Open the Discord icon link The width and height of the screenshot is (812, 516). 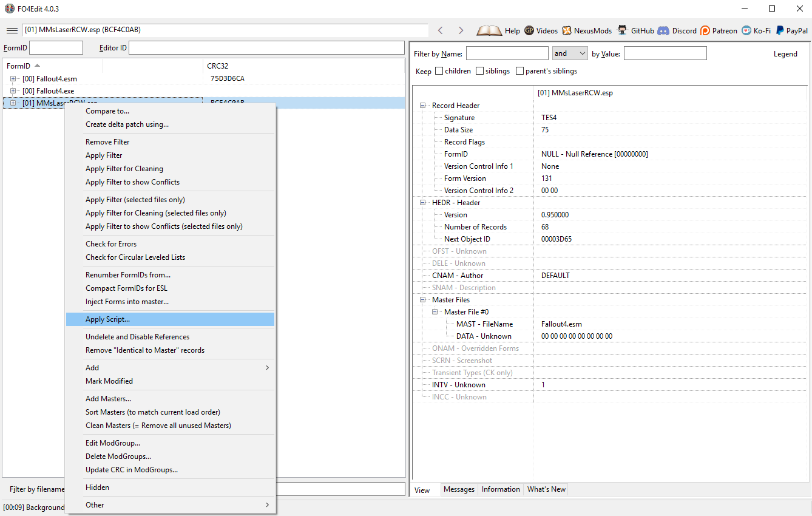tap(663, 30)
